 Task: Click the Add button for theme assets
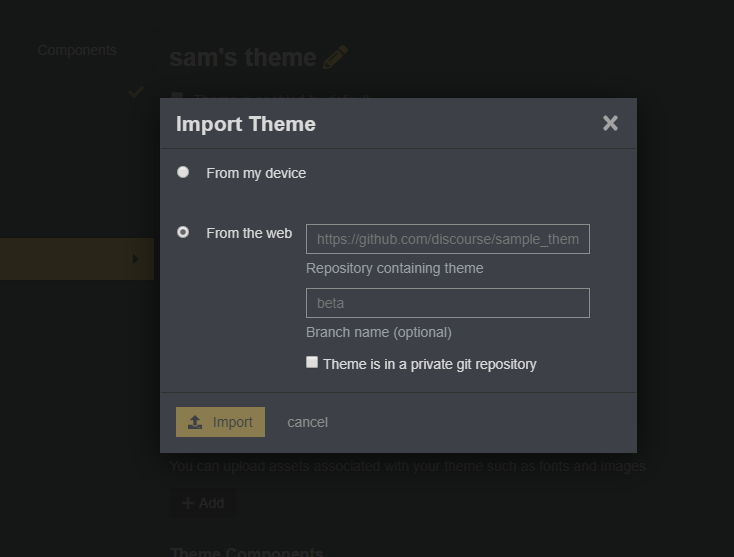coord(203,503)
